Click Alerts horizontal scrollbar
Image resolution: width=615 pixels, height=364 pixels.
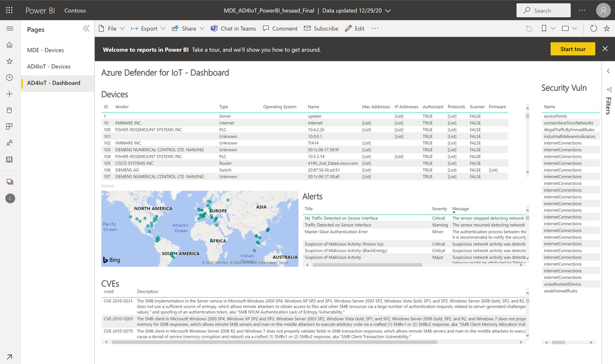point(367,265)
